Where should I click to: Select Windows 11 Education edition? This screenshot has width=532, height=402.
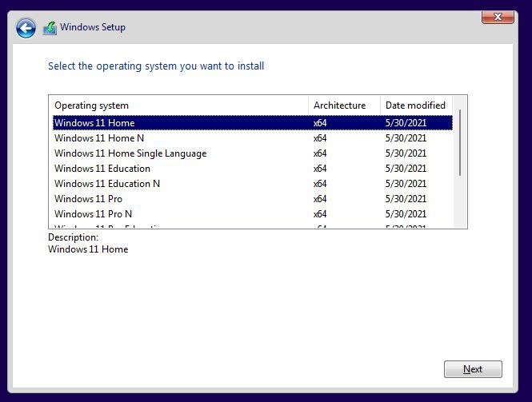[x=102, y=169]
